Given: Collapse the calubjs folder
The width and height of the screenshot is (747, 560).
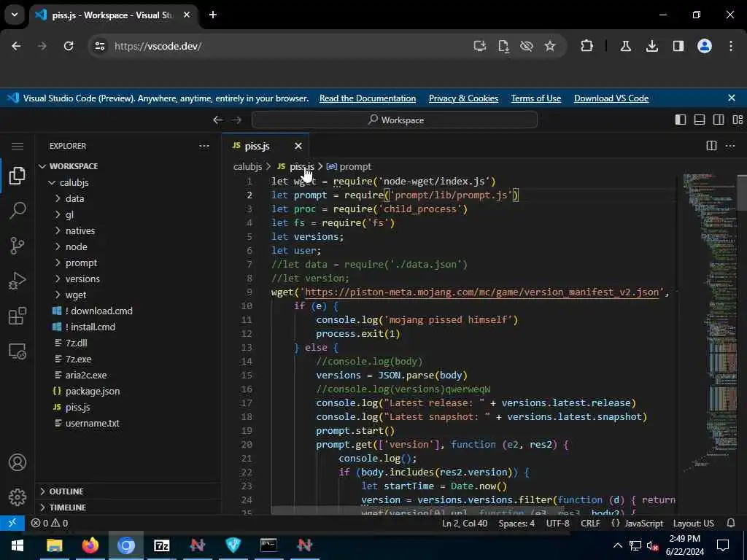Looking at the screenshot, I should pyautogui.click(x=128, y=182).
